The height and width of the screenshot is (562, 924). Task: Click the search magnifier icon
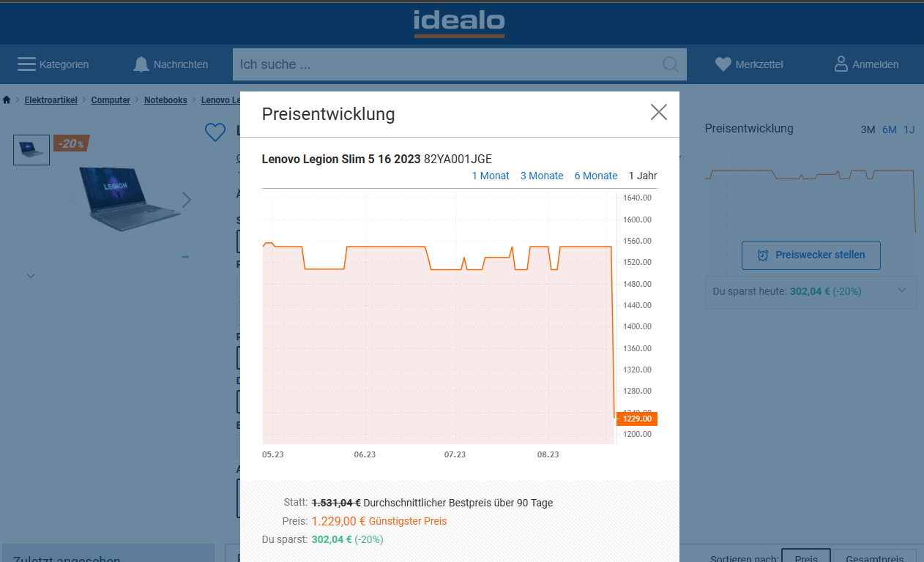click(x=670, y=64)
